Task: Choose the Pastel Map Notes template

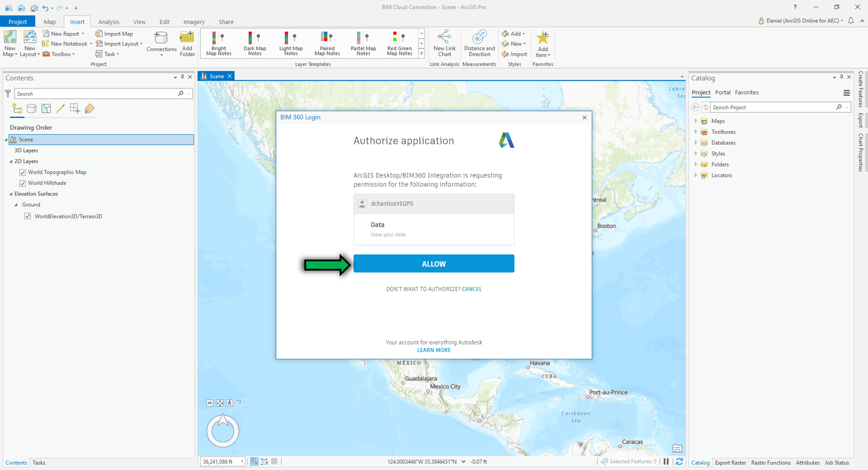Action: coord(363,44)
